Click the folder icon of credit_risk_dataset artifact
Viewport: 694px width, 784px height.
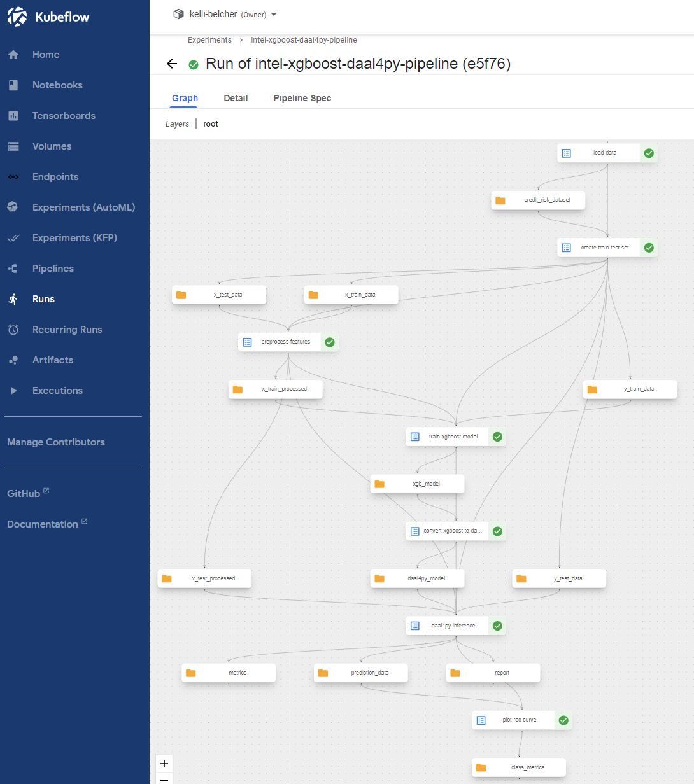tap(500, 200)
